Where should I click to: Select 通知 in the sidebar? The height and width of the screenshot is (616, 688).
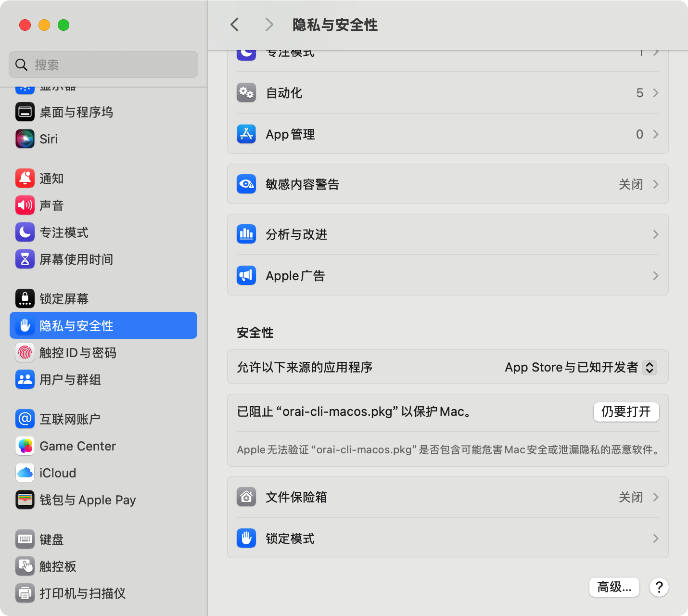point(51,178)
